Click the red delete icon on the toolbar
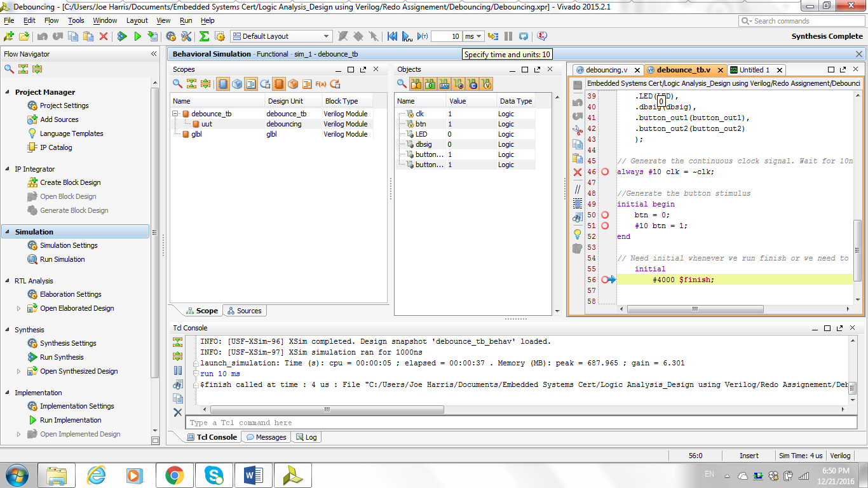Viewport: 868px width, 488px height. coord(103,36)
